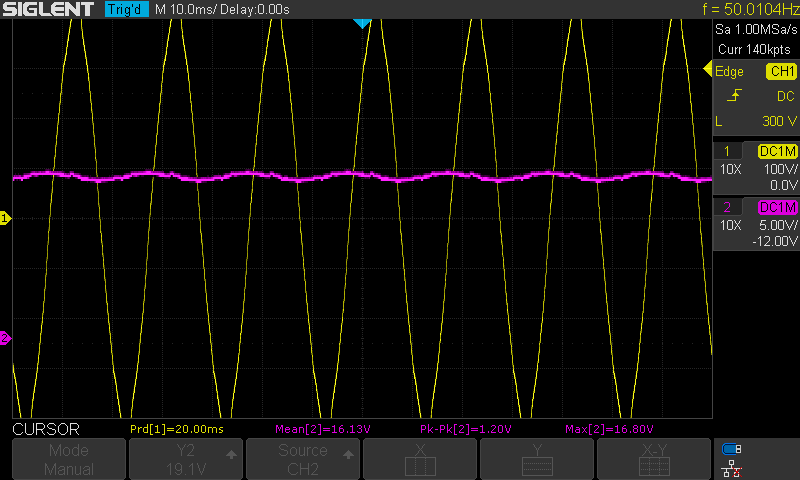Click the 'Sa 1.00MSa/s' sample rate text
The width and height of the screenshot is (800, 480).
coord(756,30)
